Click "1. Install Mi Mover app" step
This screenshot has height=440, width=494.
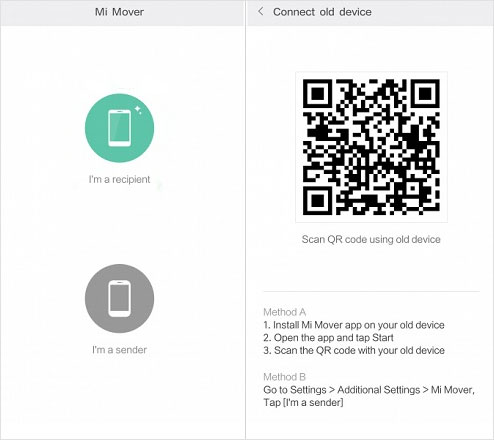pos(354,325)
